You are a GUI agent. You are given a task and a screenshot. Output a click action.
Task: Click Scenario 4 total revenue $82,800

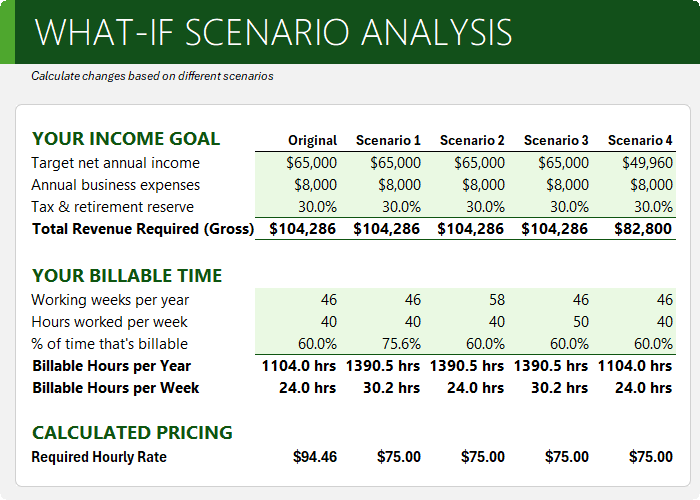pyautogui.click(x=643, y=229)
